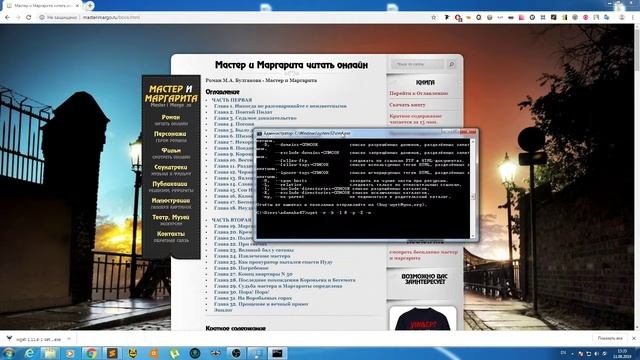Image resolution: width=640 pixels, height=360 pixels.
Task: Click the command prompt vertical scrollbar
Action: [473, 188]
